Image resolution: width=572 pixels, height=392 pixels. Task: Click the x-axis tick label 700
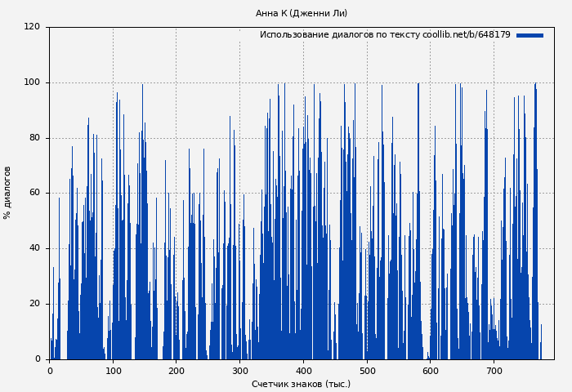(x=494, y=371)
